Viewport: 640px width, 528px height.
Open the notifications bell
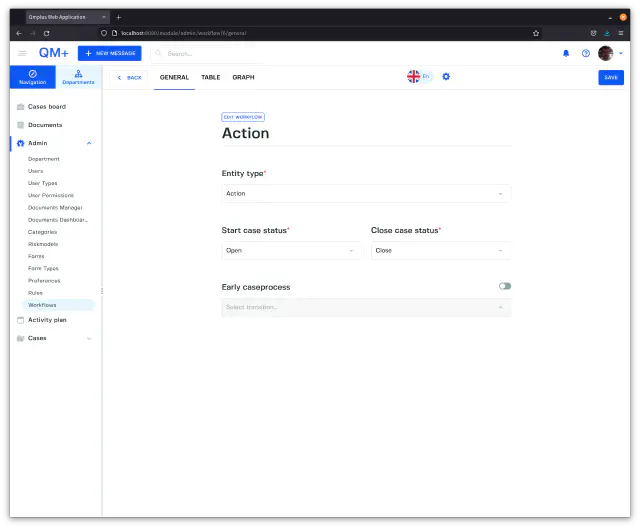pos(566,53)
